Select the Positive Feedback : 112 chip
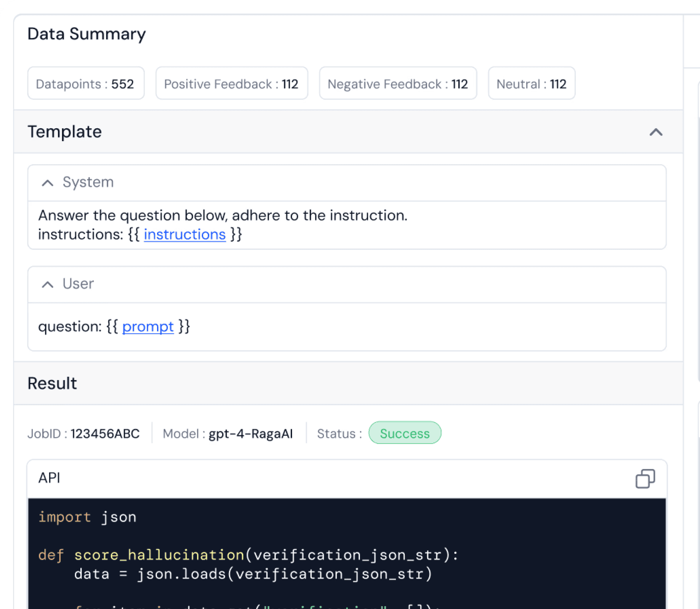The image size is (700, 609). [x=232, y=84]
